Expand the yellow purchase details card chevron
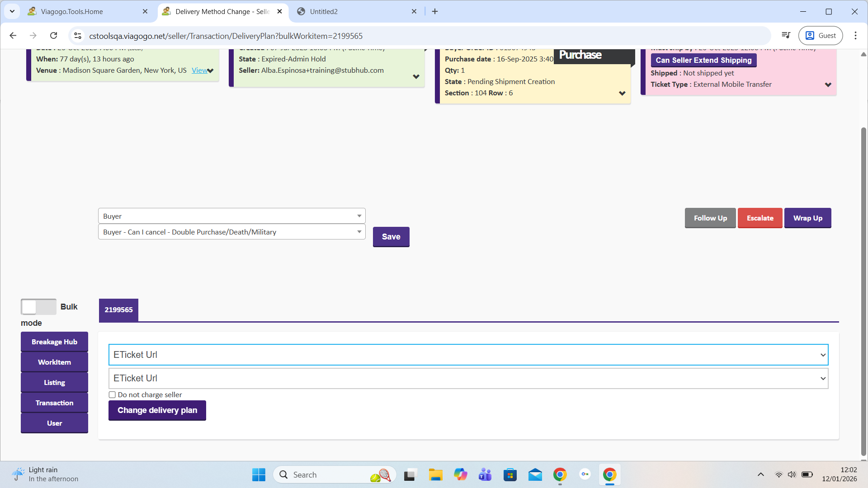 pyautogui.click(x=622, y=93)
